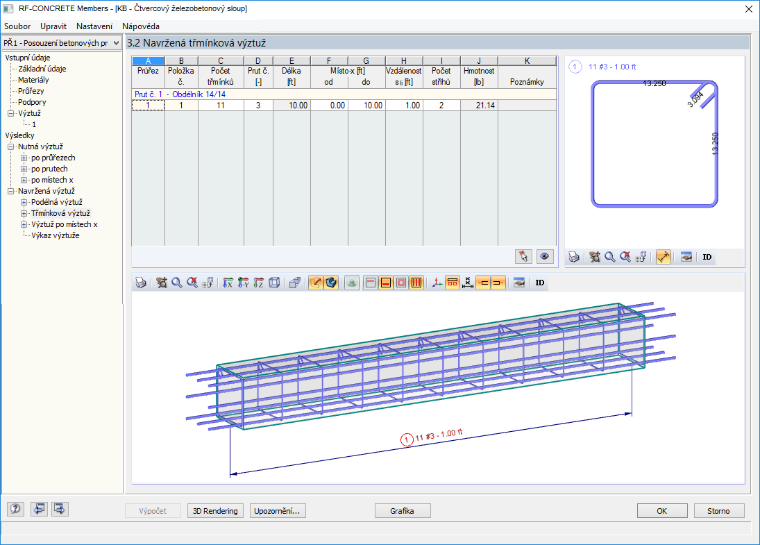Toggle the orange pencil display button in the 3D toolbar
Image resolution: width=760 pixels, height=545 pixels.
pyautogui.click(x=316, y=283)
